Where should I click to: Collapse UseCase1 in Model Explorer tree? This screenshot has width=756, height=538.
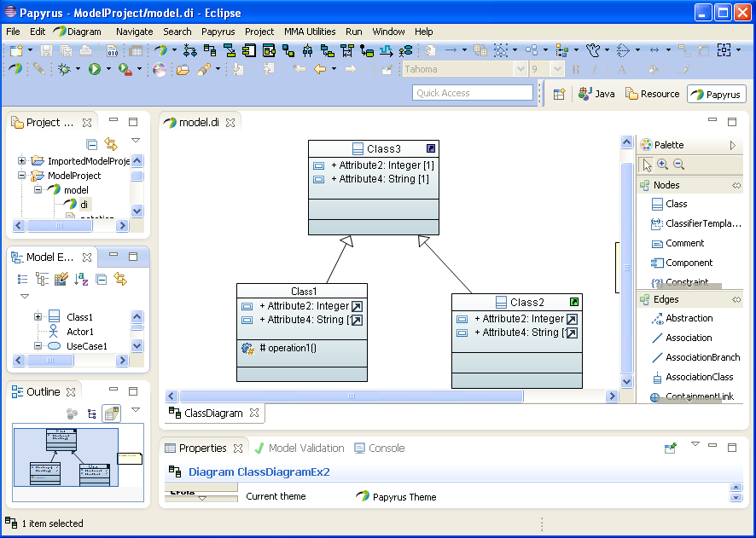click(38, 346)
